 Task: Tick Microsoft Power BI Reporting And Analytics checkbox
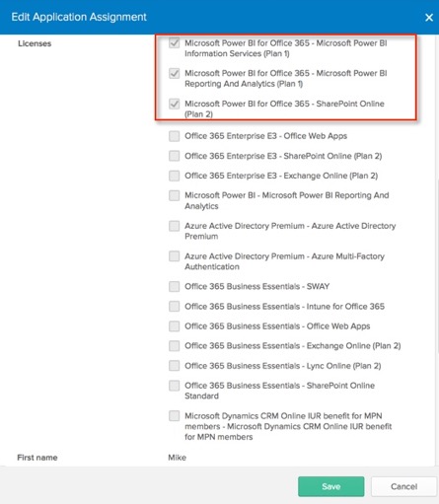click(x=175, y=195)
